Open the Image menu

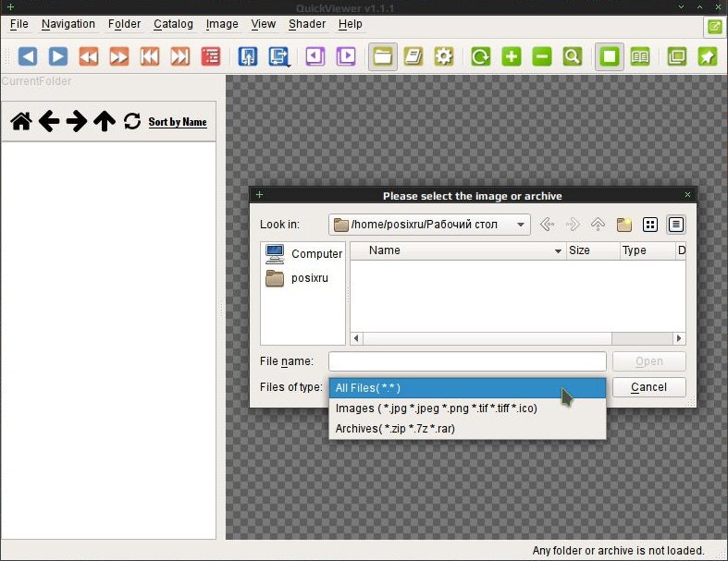[x=222, y=24]
